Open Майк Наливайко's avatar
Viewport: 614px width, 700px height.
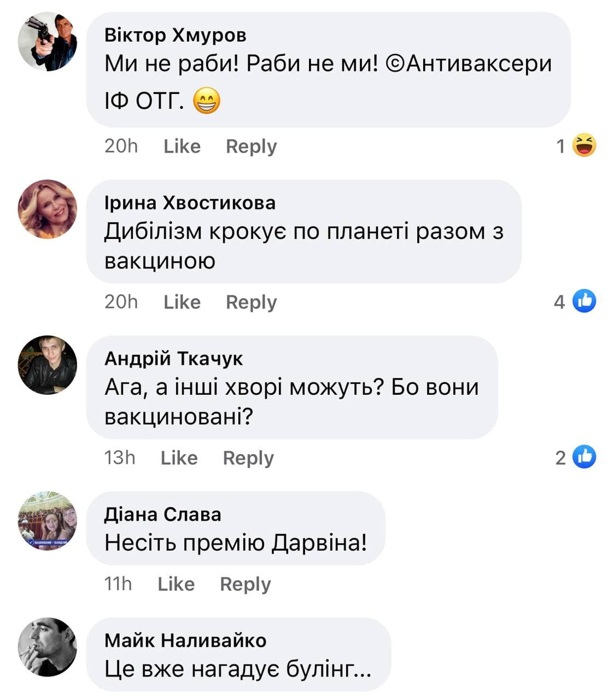[48, 647]
